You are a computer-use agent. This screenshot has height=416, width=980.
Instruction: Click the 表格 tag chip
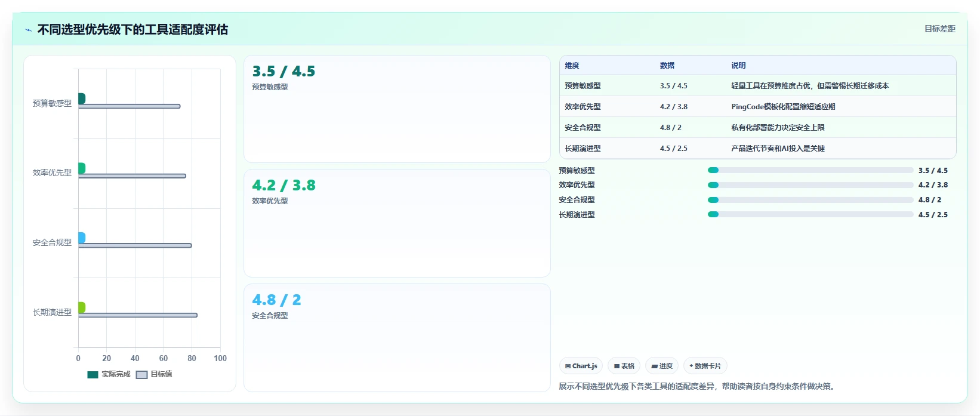click(624, 366)
